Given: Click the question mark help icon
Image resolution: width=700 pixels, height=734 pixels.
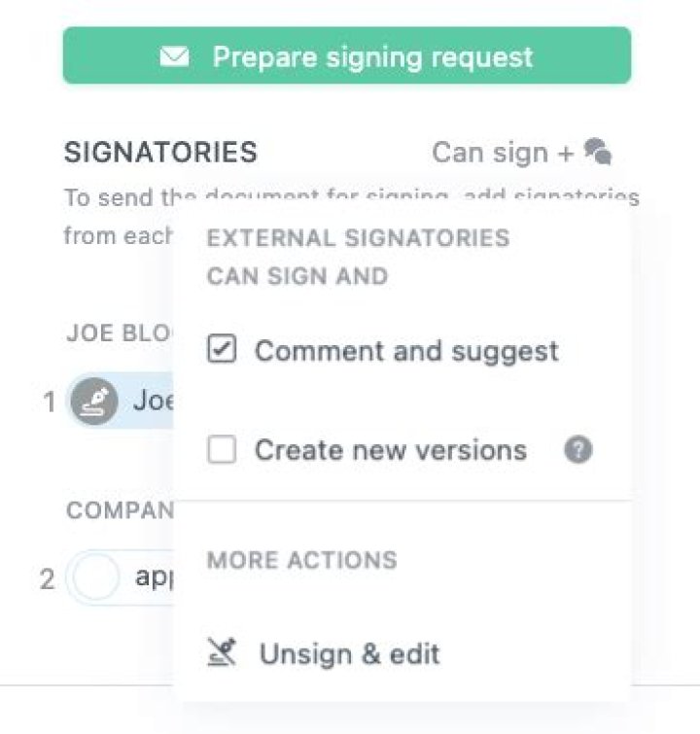Looking at the screenshot, I should [578, 450].
